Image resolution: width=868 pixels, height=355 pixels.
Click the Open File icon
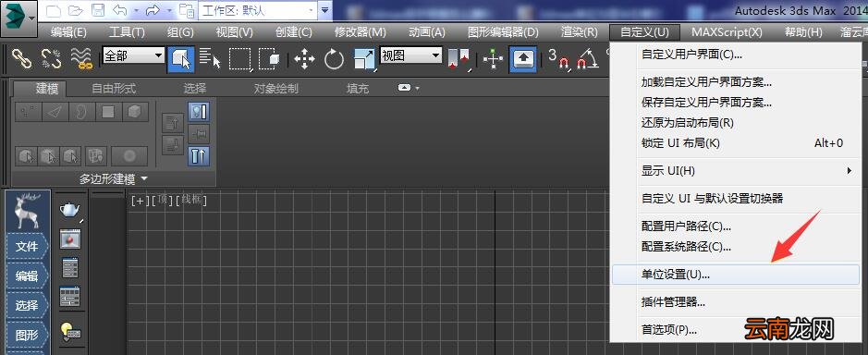(76, 10)
